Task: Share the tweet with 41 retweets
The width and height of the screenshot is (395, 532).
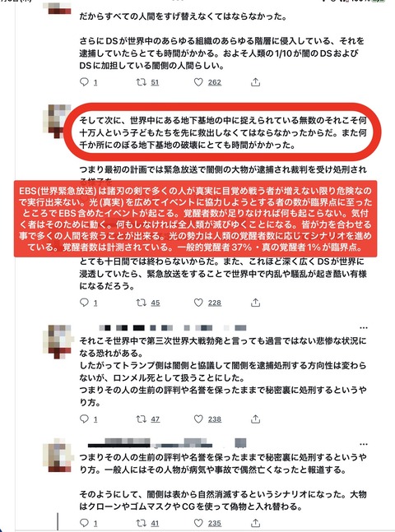Action: [255, 523]
